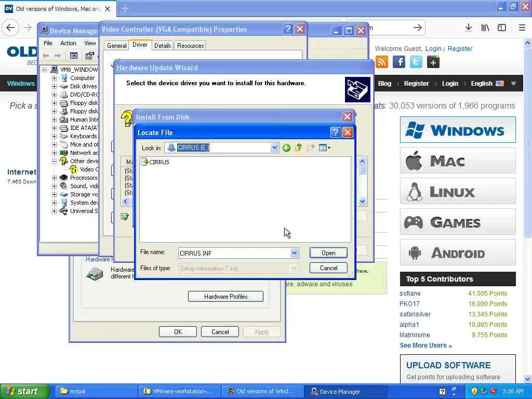This screenshot has height=399, width=532.
Task: Switch to the Driver tab
Action: coord(140,45)
